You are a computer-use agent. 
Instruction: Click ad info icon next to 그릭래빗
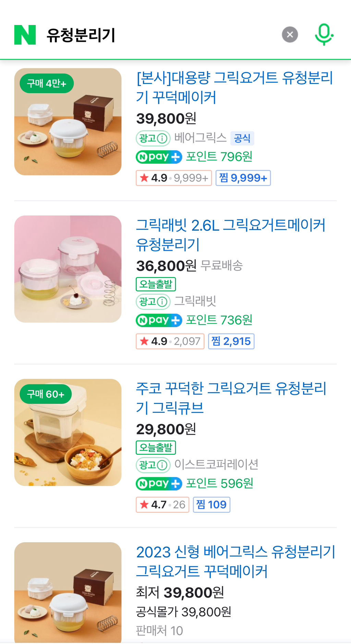tap(162, 302)
